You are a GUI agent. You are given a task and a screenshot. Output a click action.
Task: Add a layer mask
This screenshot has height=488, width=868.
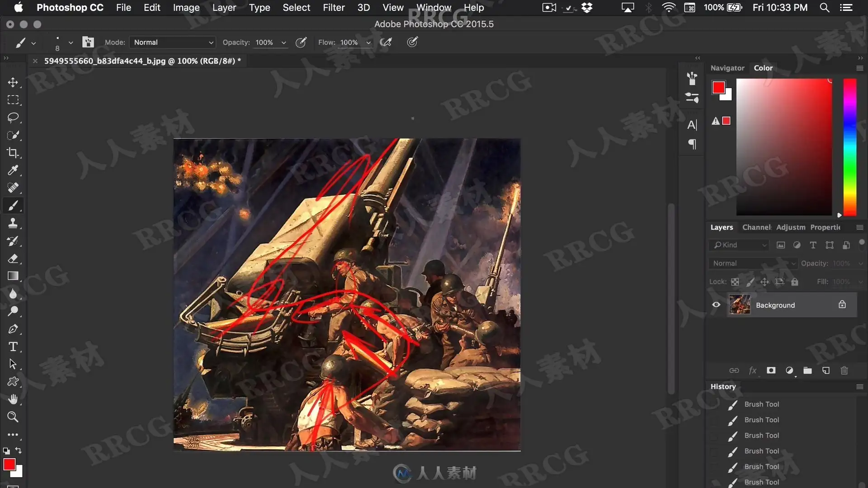[771, 371]
